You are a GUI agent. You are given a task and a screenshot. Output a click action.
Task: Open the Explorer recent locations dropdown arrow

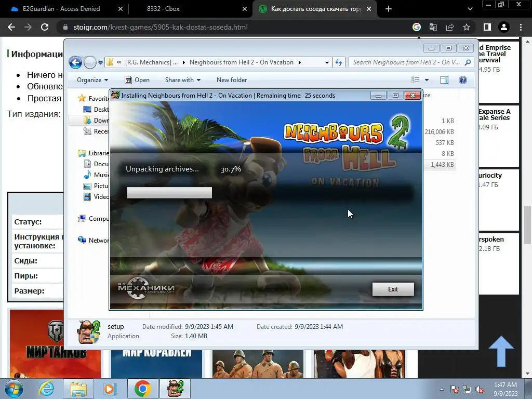pos(100,62)
